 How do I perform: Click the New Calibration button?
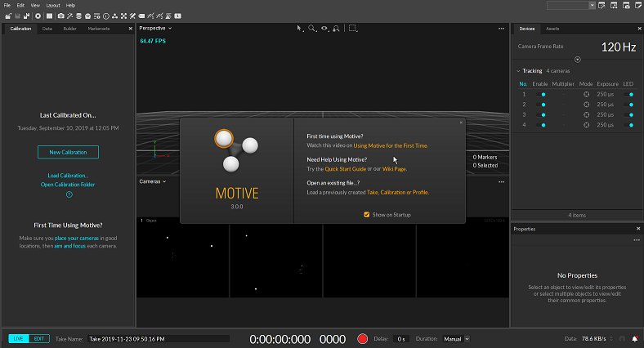(68, 152)
